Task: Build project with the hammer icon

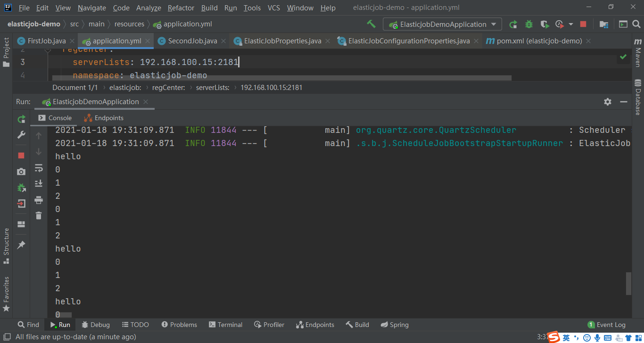Action: tap(371, 24)
